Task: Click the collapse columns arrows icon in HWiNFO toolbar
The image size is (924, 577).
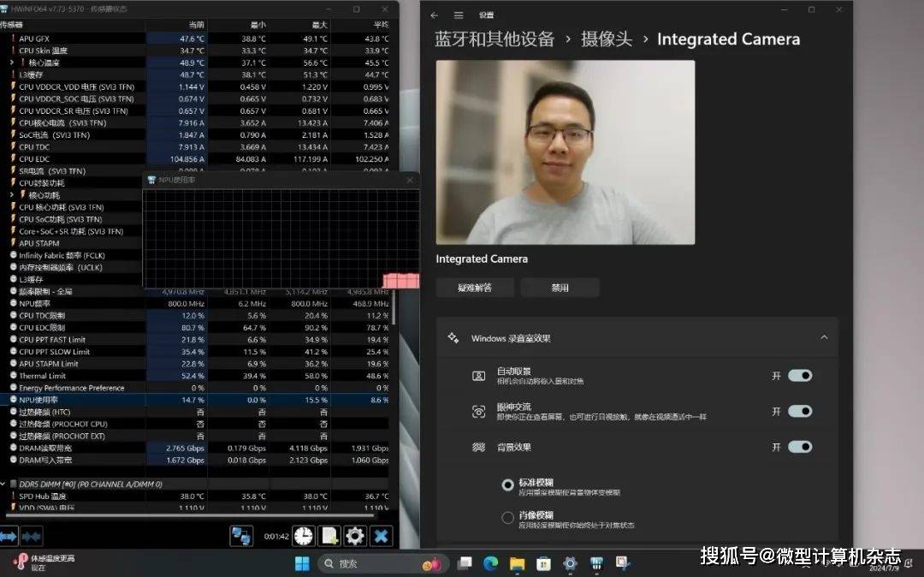Action: [32, 536]
